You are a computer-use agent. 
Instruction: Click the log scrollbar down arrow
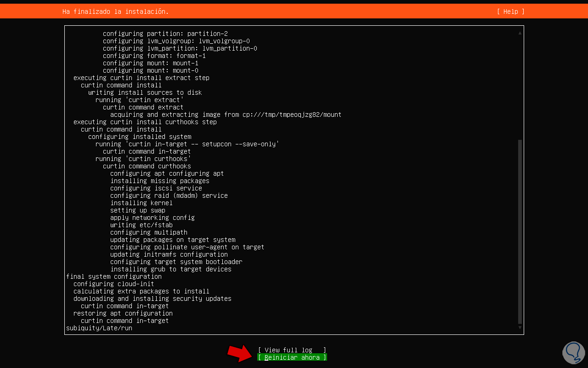pos(520,328)
